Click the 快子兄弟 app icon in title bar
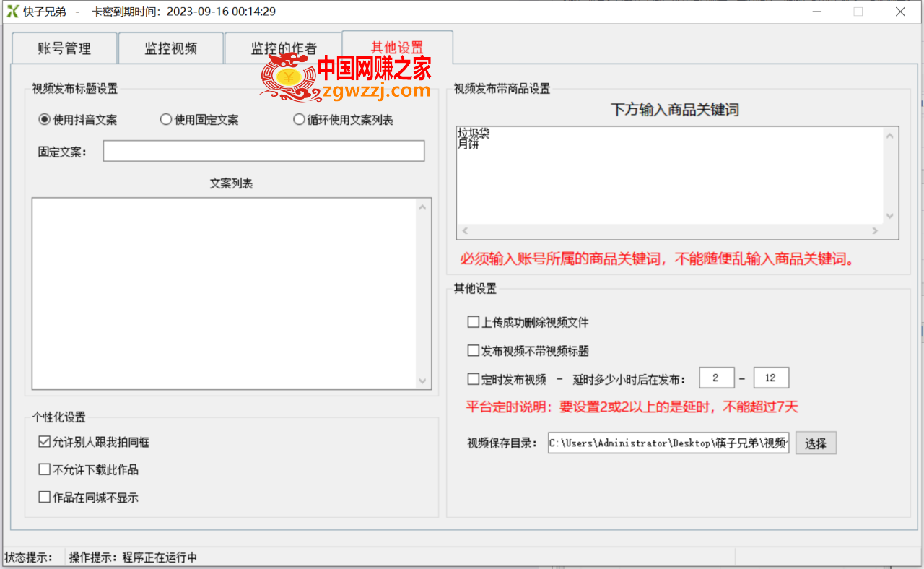The width and height of the screenshot is (924, 569). point(13,12)
